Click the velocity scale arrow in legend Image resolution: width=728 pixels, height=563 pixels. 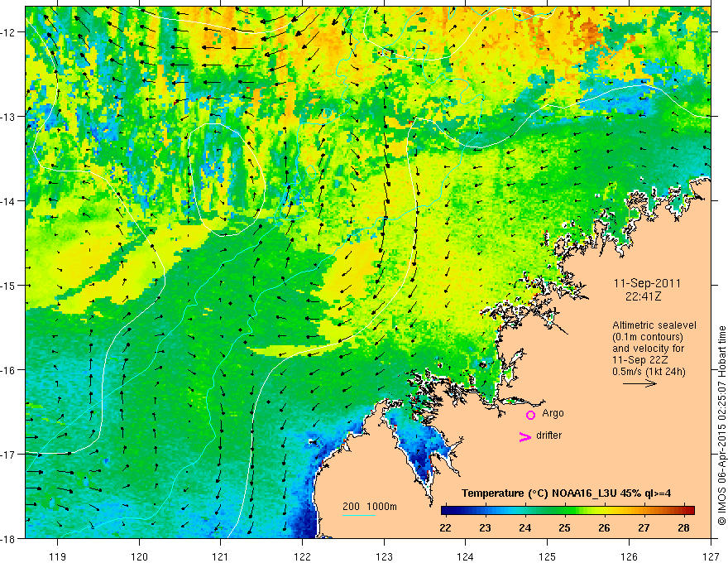pyautogui.click(x=639, y=383)
